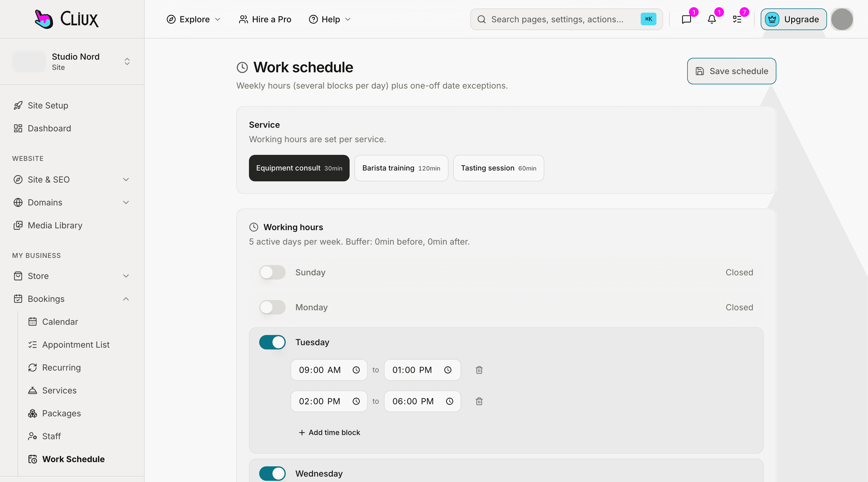Viewport: 868px width, 482px height.
Task: Open time picker for 01:00 PM
Action: [x=448, y=370]
